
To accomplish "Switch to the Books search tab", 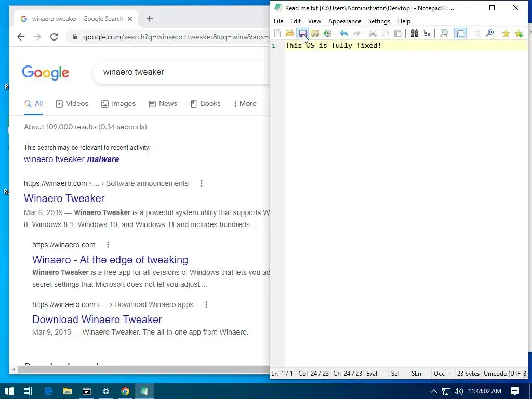I will pyautogui.click(x=205, y=103).
